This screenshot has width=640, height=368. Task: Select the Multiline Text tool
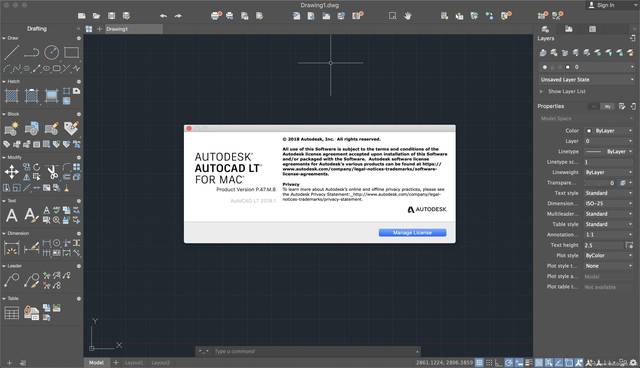[x=12, y=215]
